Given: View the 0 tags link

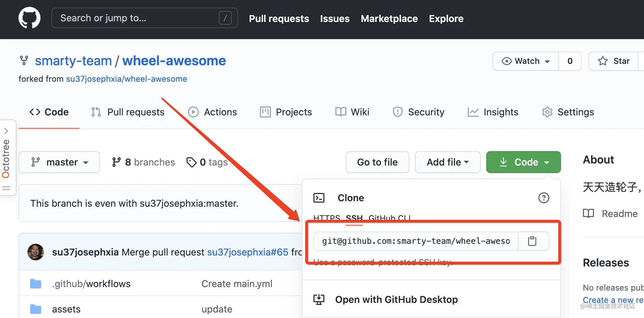Looking at the screenshot, I should (207, 162).
